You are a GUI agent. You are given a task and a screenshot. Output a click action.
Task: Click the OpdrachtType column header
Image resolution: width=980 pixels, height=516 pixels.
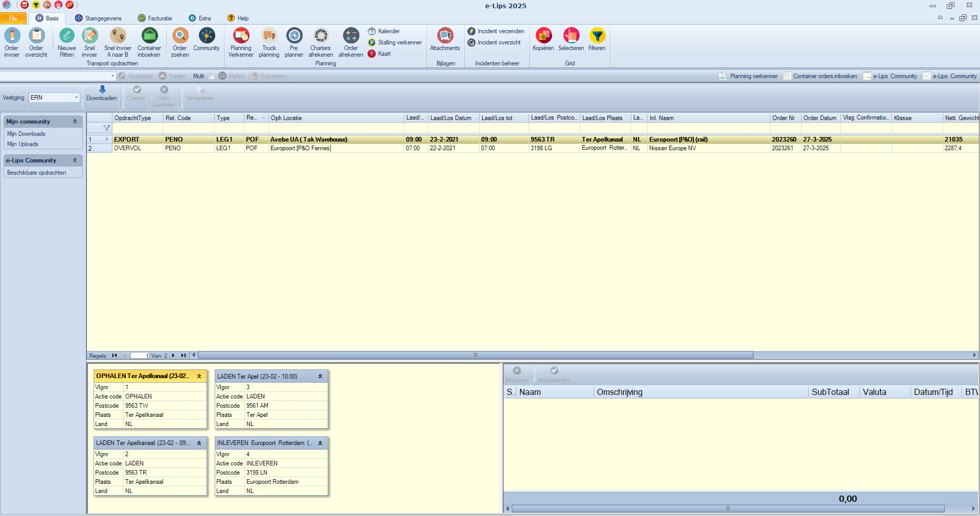pos(138,118)
